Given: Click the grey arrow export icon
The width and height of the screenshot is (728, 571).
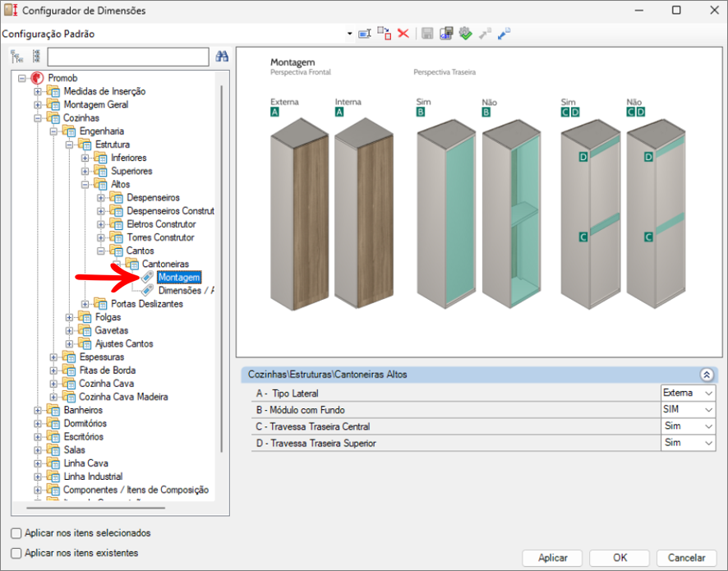Looking at the screenshot, I should pos(485,34).
